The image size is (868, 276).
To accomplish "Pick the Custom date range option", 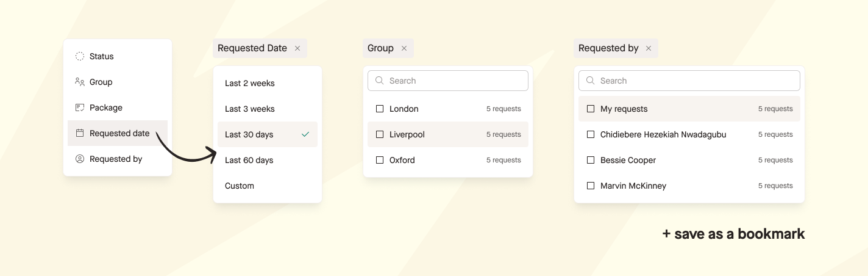I will [x=240, y=186].
